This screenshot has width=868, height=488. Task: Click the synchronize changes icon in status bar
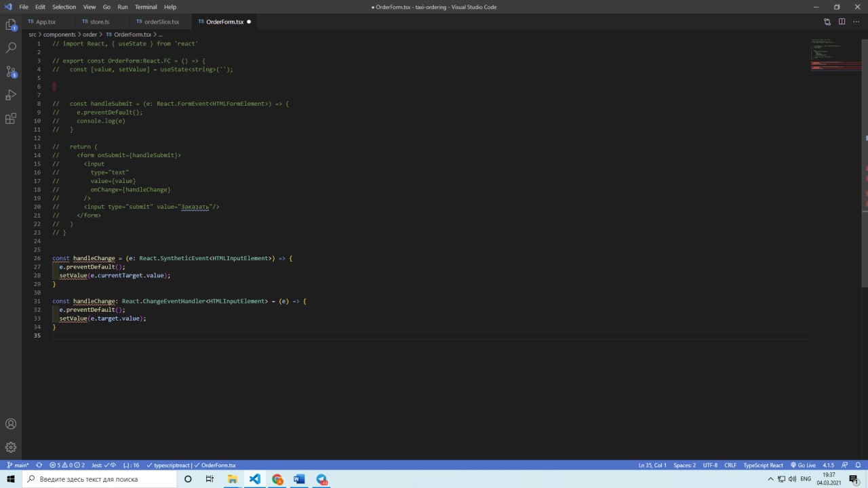(x=39, y=466)
